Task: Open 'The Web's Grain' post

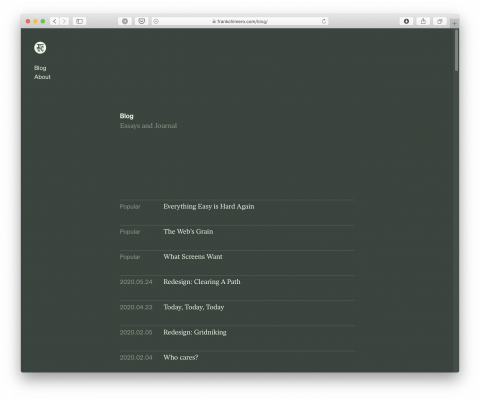Action: coord(188,232)
